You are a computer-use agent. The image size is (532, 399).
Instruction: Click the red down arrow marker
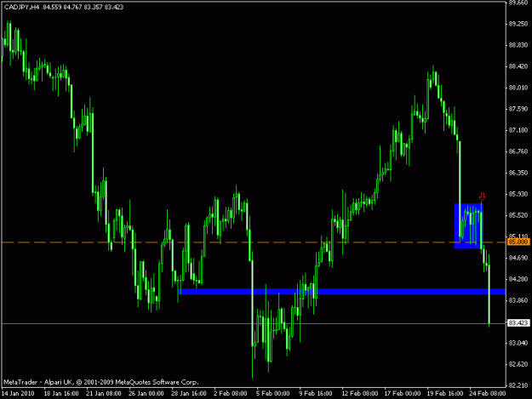tap(482, 197)
